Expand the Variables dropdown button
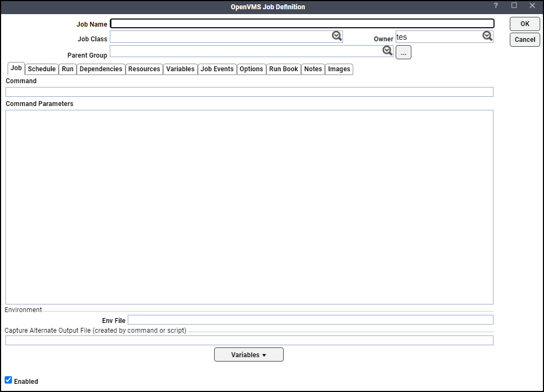The width and height of the screenshot is (544, 392). [248, 355]
